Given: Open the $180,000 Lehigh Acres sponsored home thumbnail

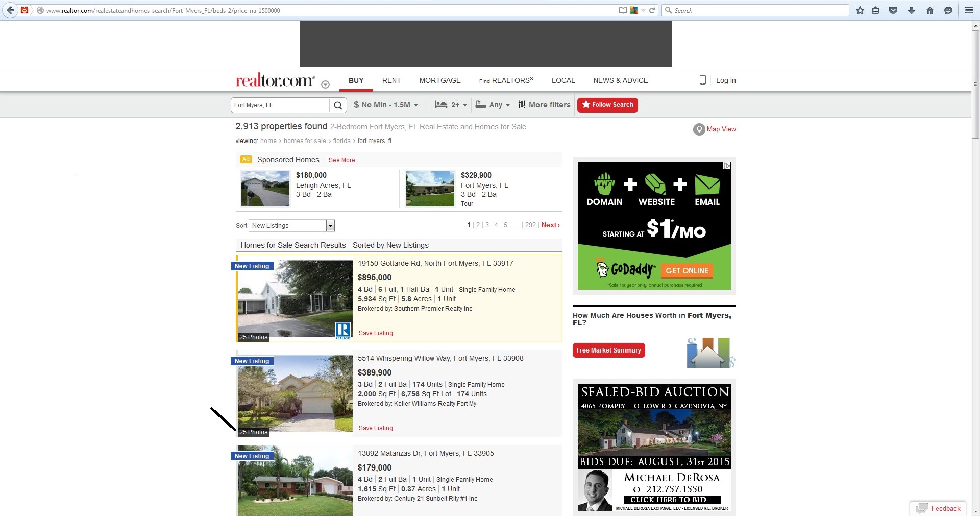Looking at the screenshot, I should pos(265,189).
